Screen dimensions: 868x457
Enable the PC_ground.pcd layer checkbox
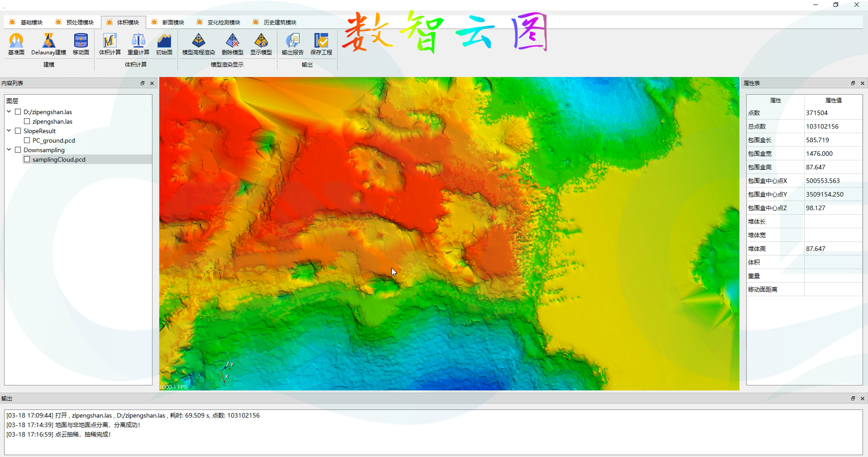tap(27, 140)
